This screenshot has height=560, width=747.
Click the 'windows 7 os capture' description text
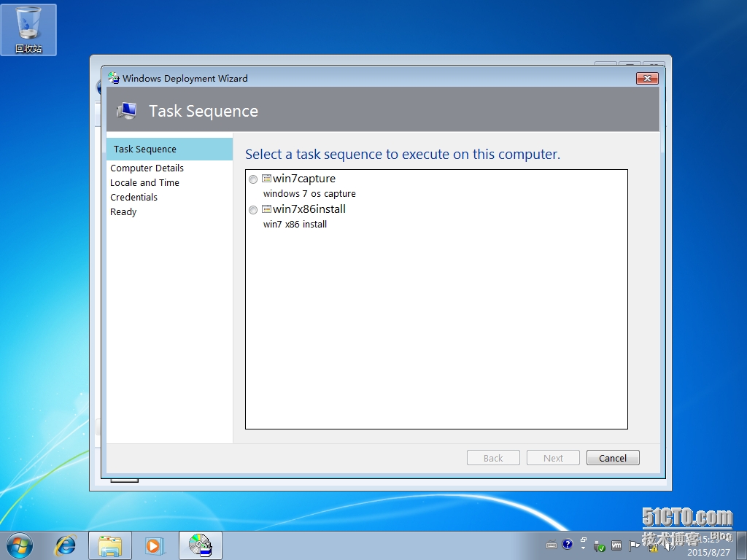309,194
